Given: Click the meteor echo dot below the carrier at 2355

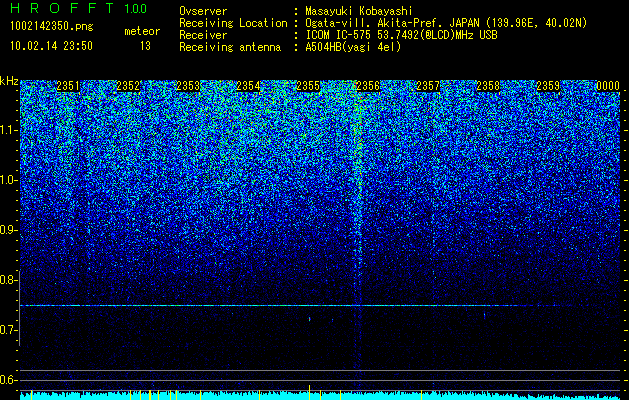Looking at the screenshot, I should pos(309,319).
